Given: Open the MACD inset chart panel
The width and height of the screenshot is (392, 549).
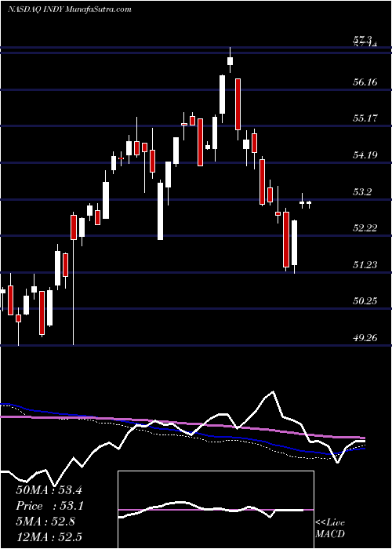Looking at the screenshot, I should click(216, 510).
